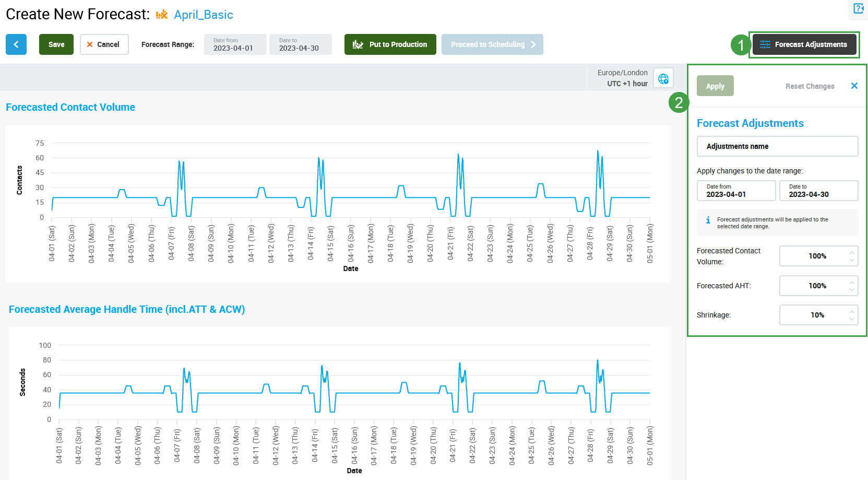This screenshot has width=868, height=480.
Task: Cancel the forecast creation
Action: [x=104, y=44]
